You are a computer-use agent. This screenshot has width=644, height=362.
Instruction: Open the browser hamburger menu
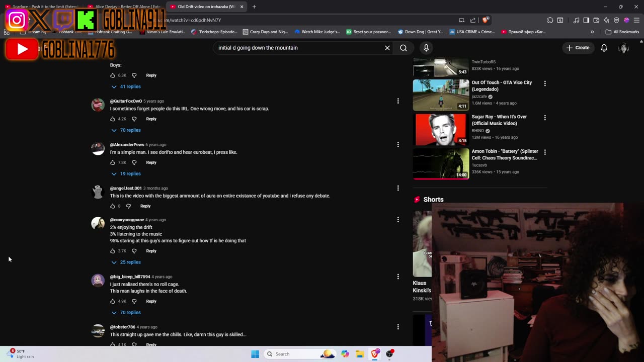636,20
